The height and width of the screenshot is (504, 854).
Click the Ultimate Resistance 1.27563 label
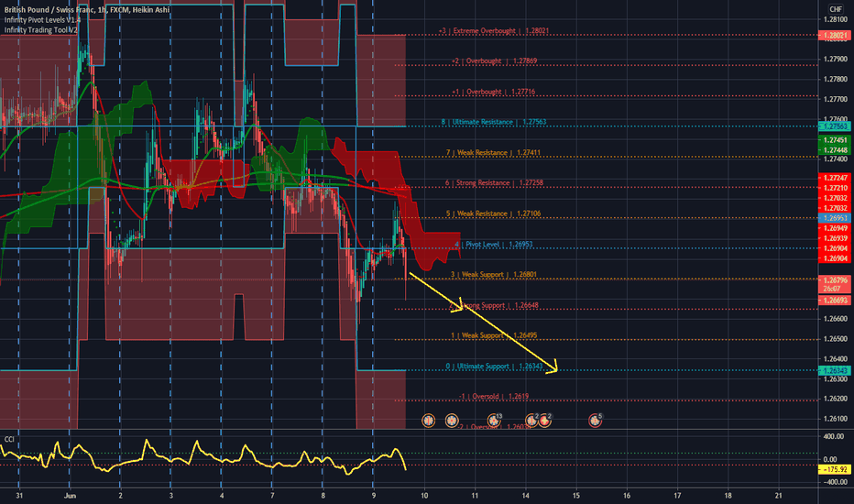tap(494, 122)
